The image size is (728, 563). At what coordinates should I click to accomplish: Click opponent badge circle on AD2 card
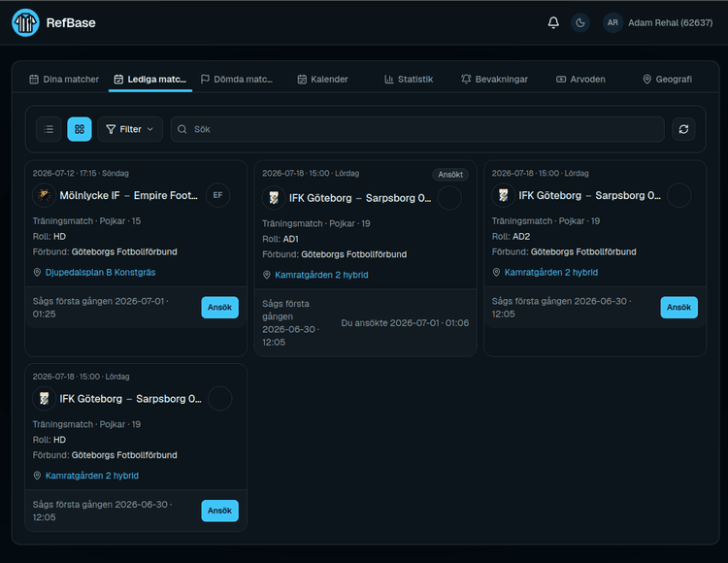pyautogui.click(x=678, y=195)
